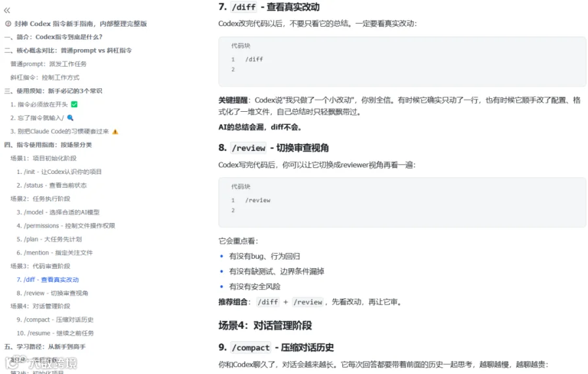Click the green checkmark icon in outline
588x374 pixels.
tap(74, 104)
